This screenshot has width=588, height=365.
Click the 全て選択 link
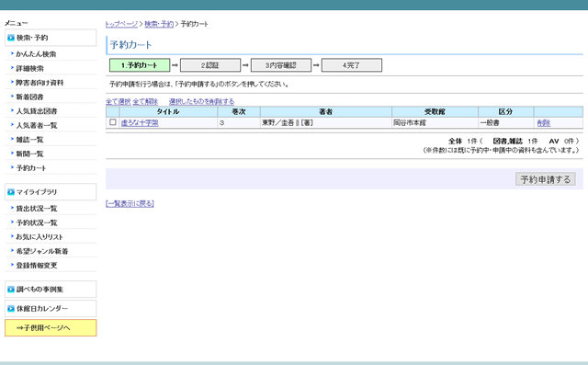click(x=118, y=102)
